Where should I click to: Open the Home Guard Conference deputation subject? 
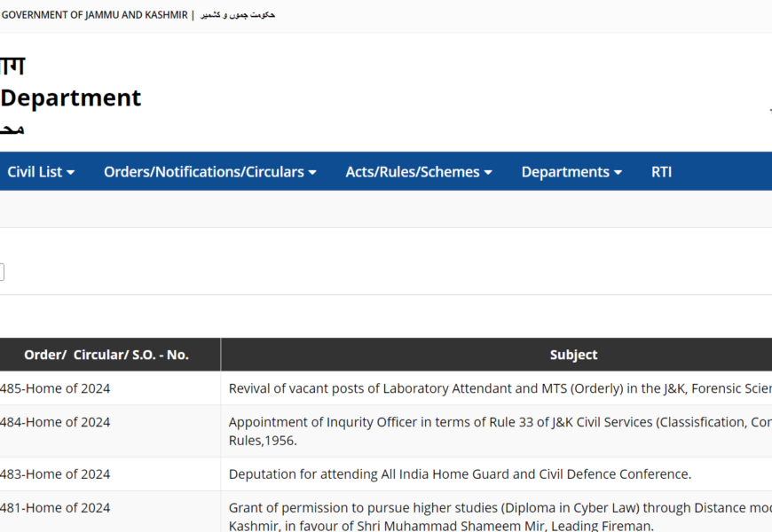click(x=460, y=474)
